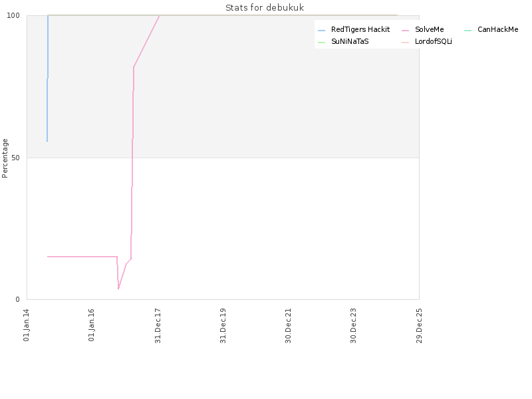Click the 30.Dec.21 x-axis date label

pos(289,326)
